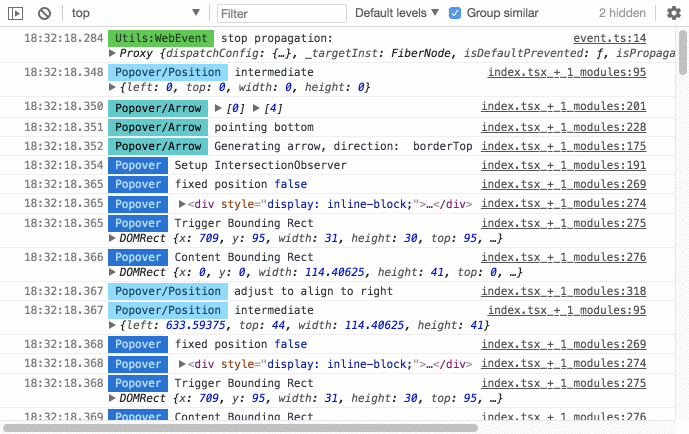Click Popover label on Setup IntersectionObserver row
The width and height of the screenshot is (689, 434).
point(138,165)
